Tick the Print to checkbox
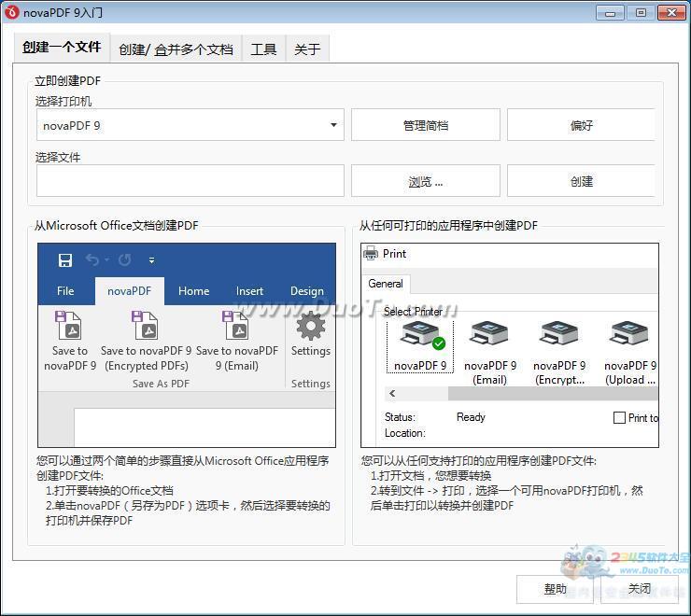 [x=619, y=417]
